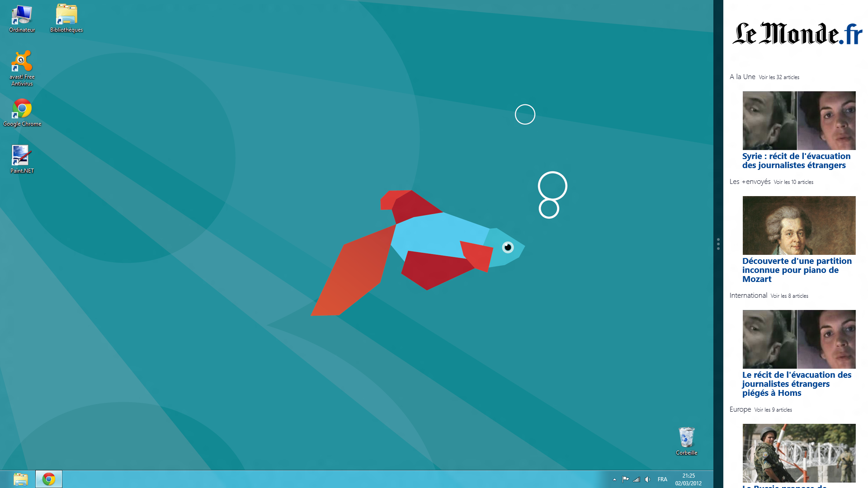This screenshot has height=488, width=868.
Task: Select the FRA language indicator
Action: pos(662,479)
